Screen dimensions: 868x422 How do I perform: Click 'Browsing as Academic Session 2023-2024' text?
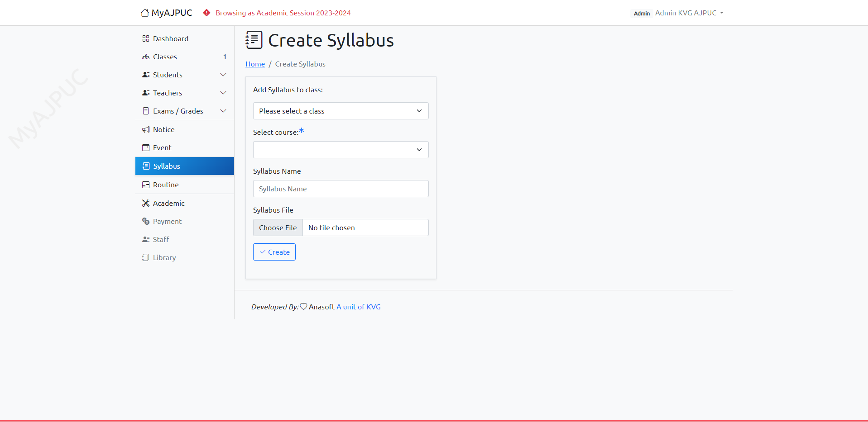tap(283, 13)
